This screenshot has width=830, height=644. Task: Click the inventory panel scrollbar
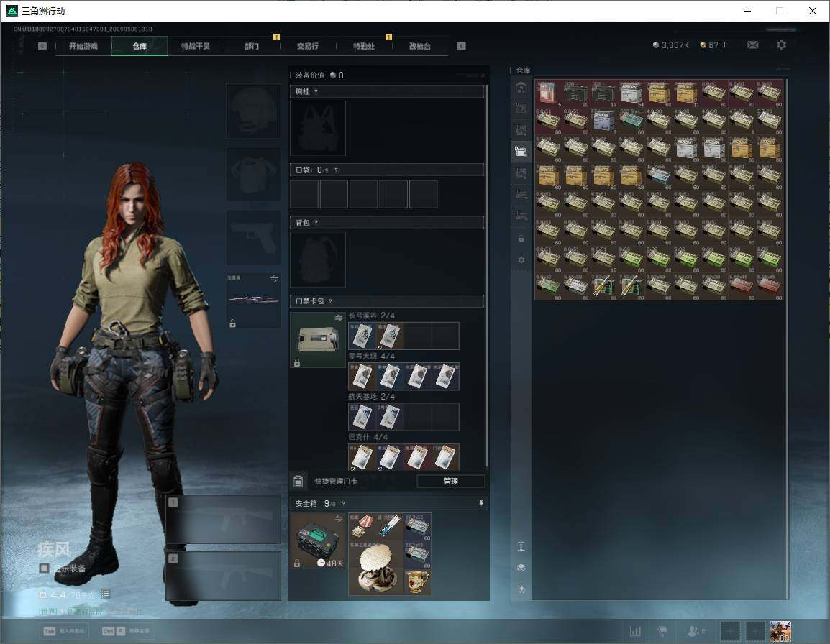click(x=486, y=275)
